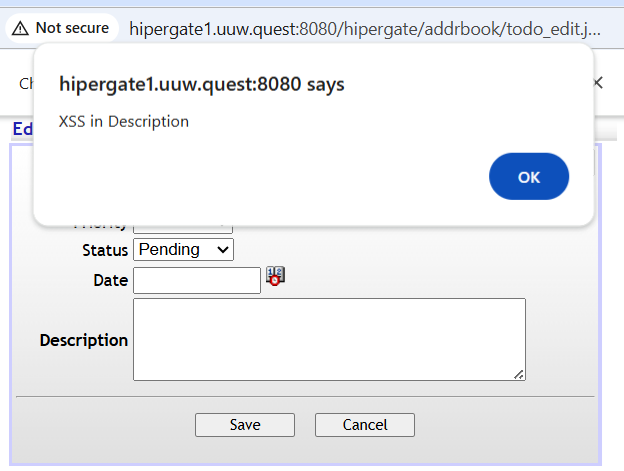This screenshot has width=624, height=471.
Task: Grab the Description textarea resize handle
Action: [518, 373]
